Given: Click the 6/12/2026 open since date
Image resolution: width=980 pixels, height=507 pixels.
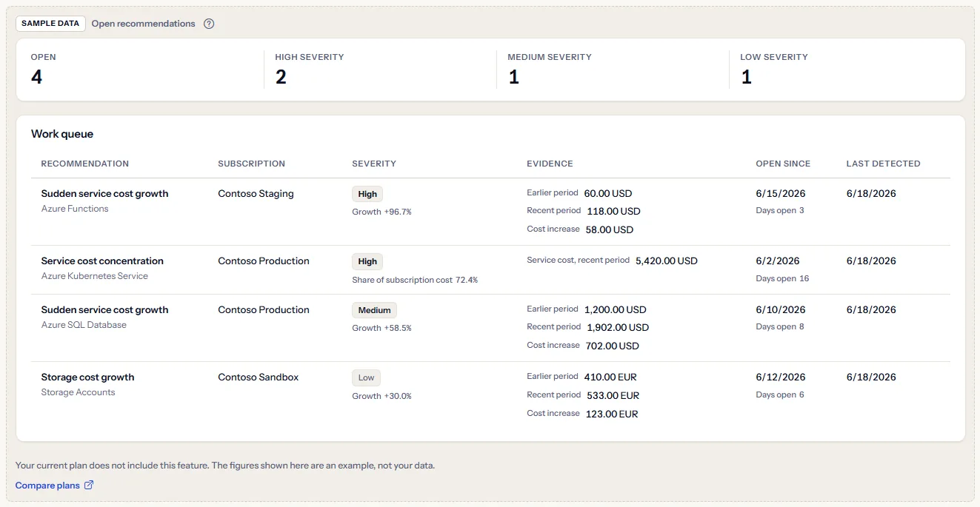Looking at the screenshot, I should 781,377.
